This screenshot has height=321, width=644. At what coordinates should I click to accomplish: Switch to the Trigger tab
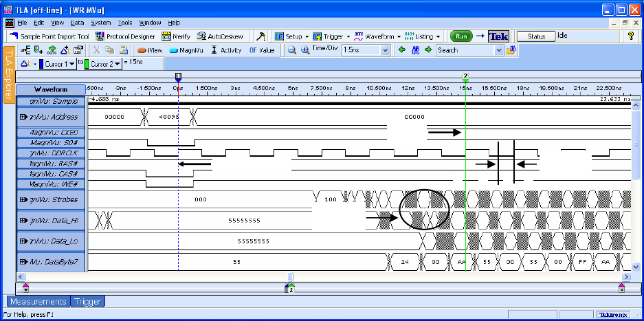tap(88, 302)
